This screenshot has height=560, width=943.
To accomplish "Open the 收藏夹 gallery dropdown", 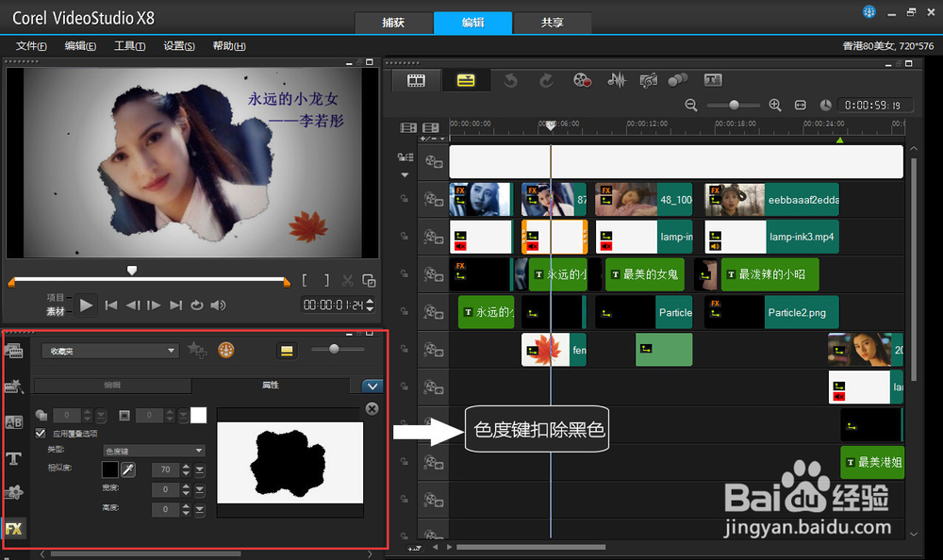I will (x=110, y=351).
